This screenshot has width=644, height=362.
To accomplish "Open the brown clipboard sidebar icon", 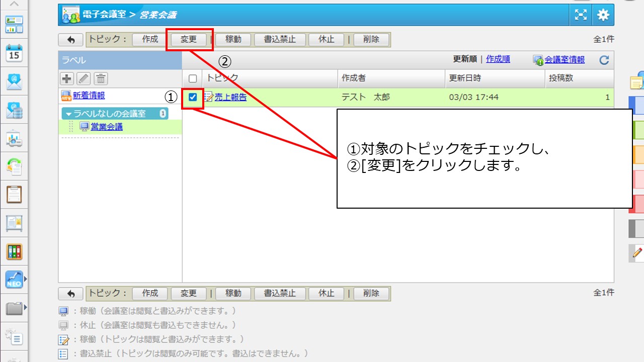I will (14, 195).
